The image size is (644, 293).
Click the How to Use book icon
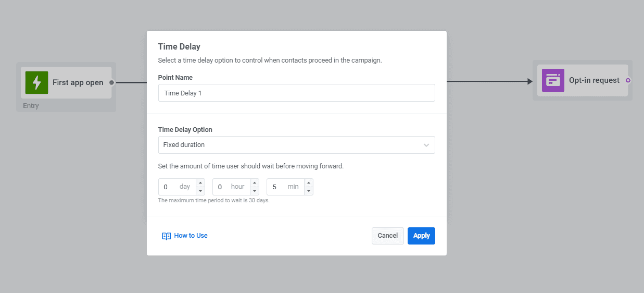pyautogui.click(x=166, y=236)
